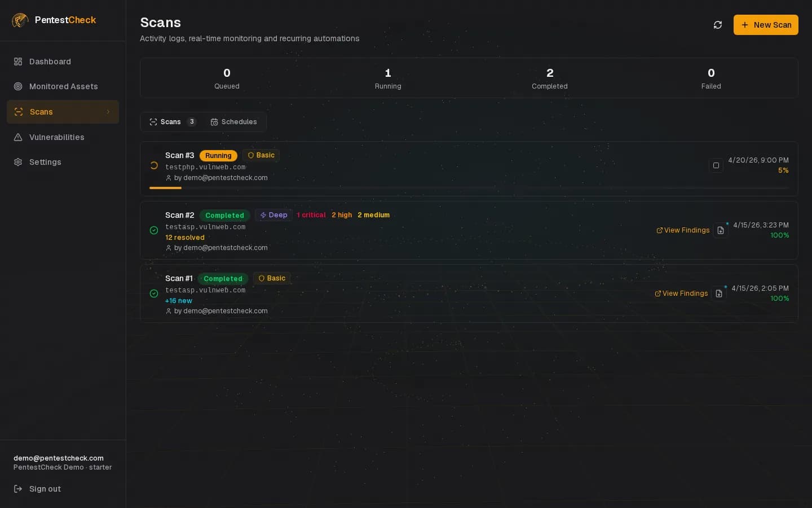Screen dimensions: 812x508
Task: Click the 2 high label
Action: [342, 215]
